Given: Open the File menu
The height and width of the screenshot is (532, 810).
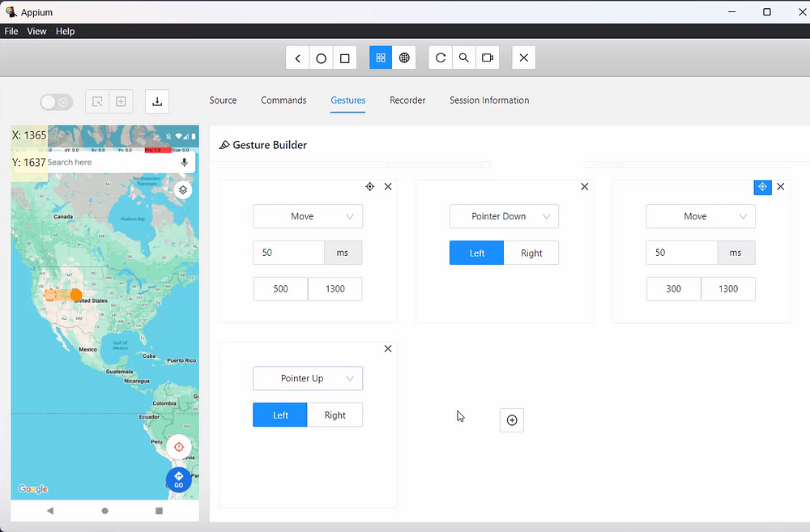Looking at the screenshot, I should pyautogui.click(x=11, y=31).
